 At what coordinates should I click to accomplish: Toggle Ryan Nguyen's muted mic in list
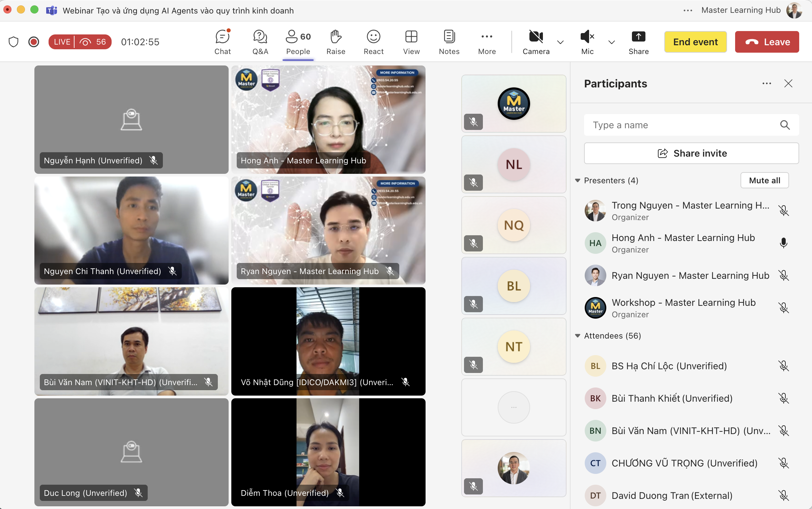click(x=784, y=275)
